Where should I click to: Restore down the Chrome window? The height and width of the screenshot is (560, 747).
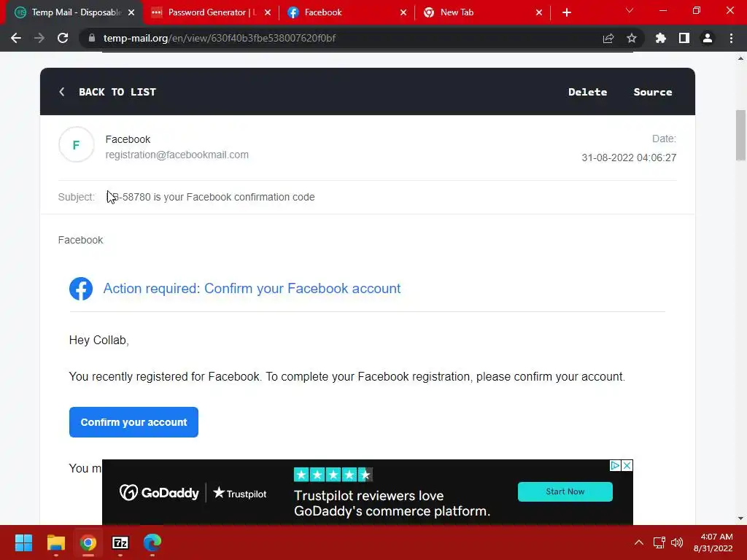(697, 10)
